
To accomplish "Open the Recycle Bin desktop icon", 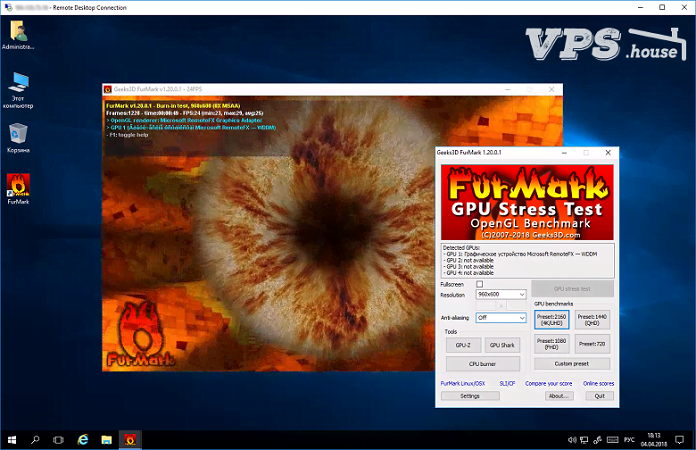I will (17, 133).
